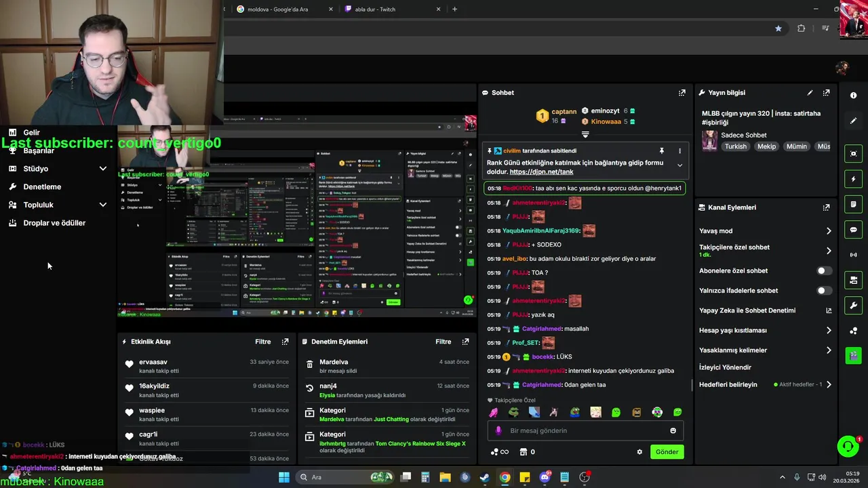
Task: Open the activity feed page icon in right toolbar
Action: (853, 204)
